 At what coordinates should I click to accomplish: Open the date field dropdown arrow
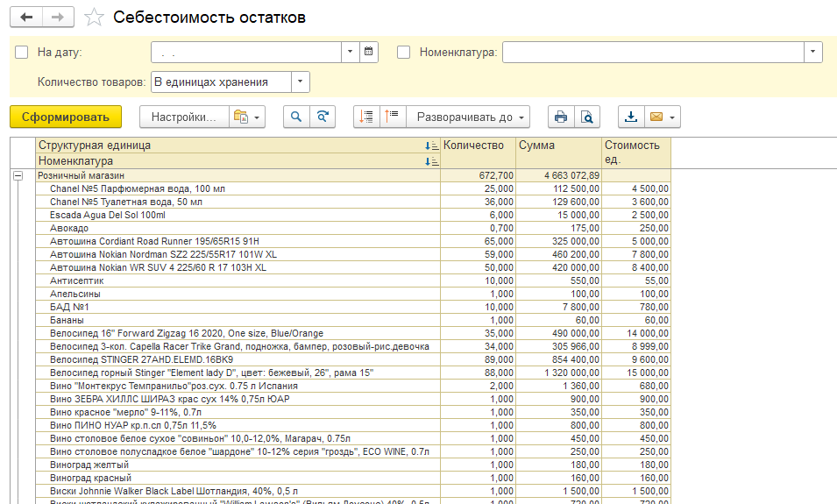tap(351, 52)
